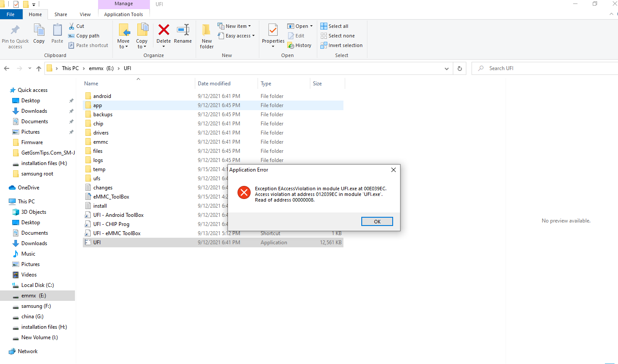Sort by Date modified column
Viewport: 618px width, 364px height.
tap(226, 84)
